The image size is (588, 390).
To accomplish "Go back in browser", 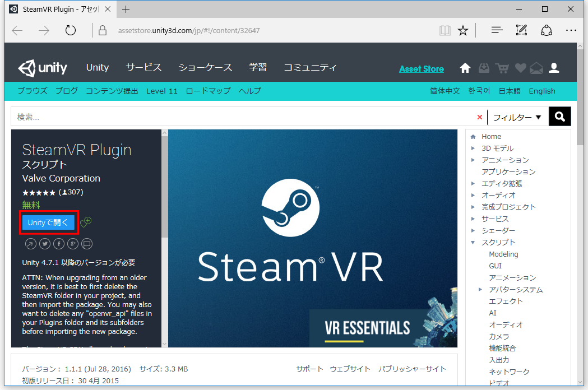I will (x=17, y=30).
